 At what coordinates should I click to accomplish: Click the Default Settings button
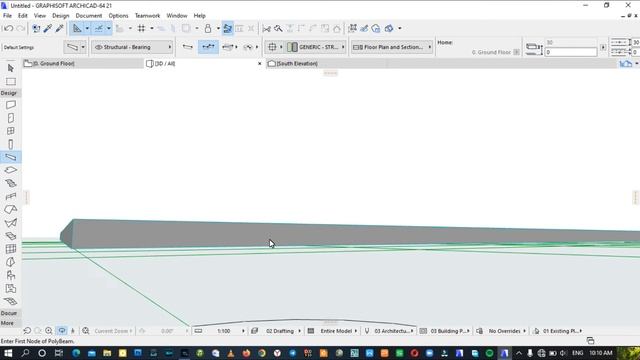pyautogui.click(x=19, y=47)
